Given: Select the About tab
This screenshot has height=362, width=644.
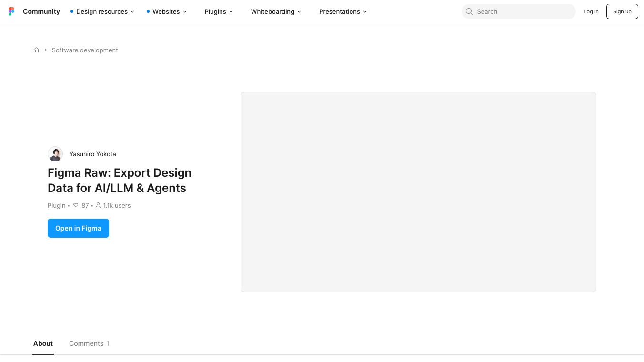Looking at the screenshot, I should click(43, 343).
